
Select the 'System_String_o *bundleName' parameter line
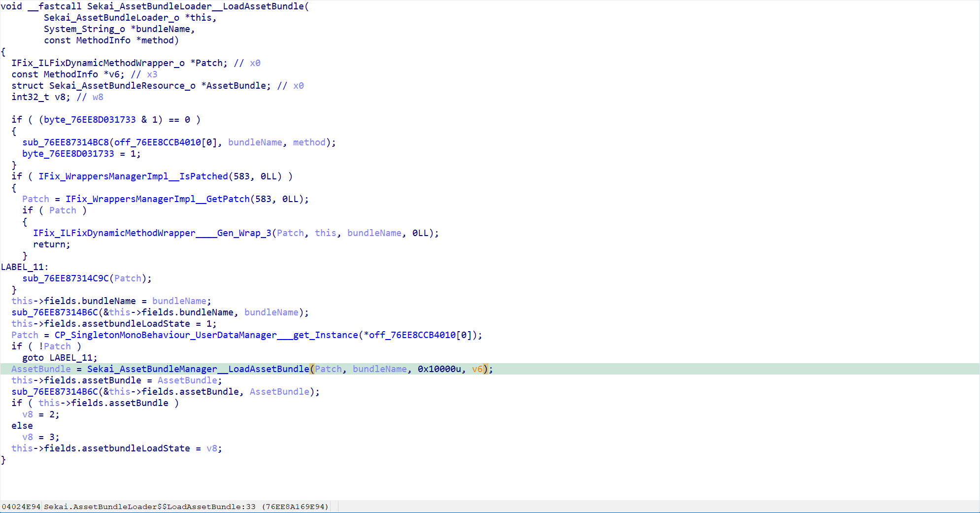[x=119, y=29]
